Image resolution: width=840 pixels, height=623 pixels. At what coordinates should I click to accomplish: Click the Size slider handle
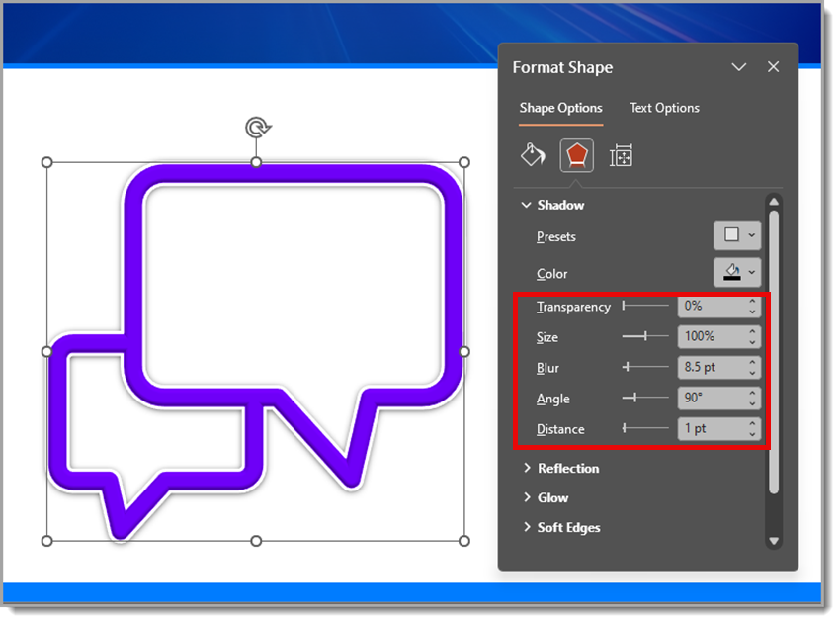tap(645, 337)
